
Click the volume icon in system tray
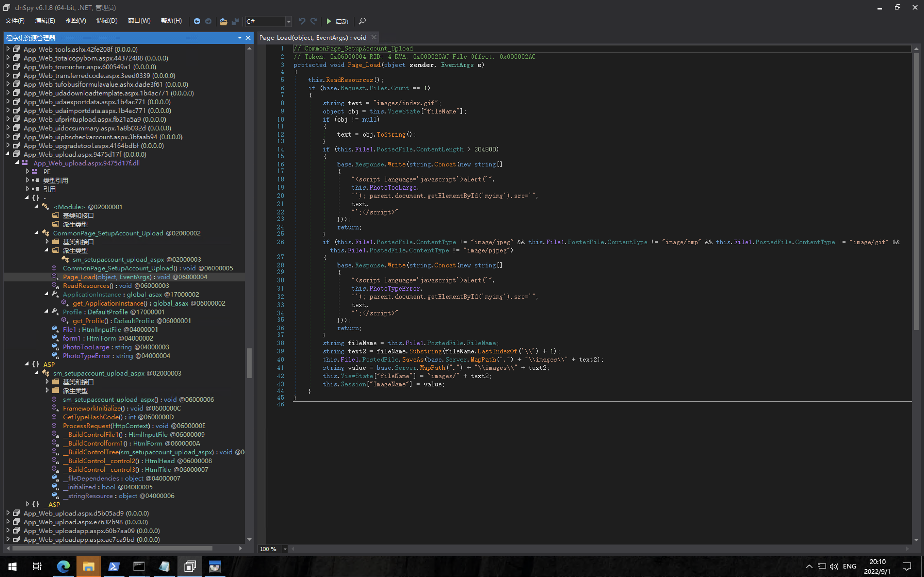(834, 566)
